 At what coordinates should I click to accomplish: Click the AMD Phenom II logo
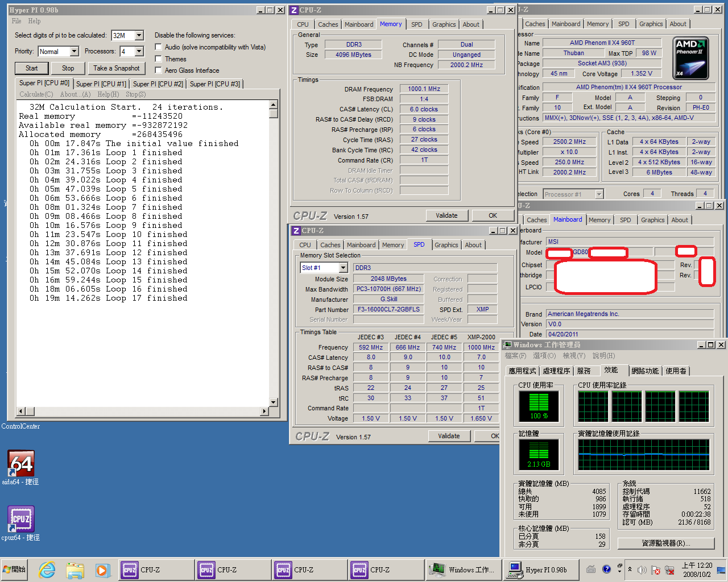(x=690, y=58)
